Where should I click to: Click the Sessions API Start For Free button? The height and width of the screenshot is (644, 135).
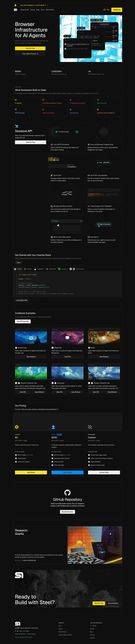[30, 142]
